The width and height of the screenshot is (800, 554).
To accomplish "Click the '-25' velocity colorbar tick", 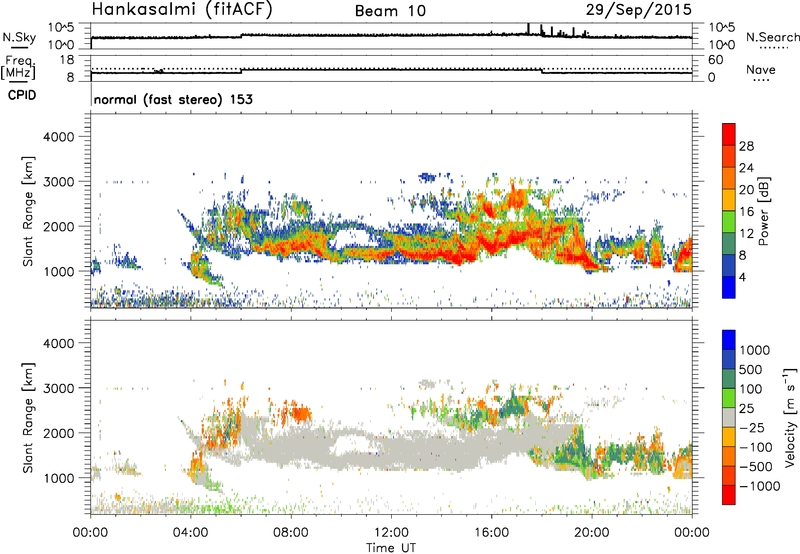I will [752, 428].
